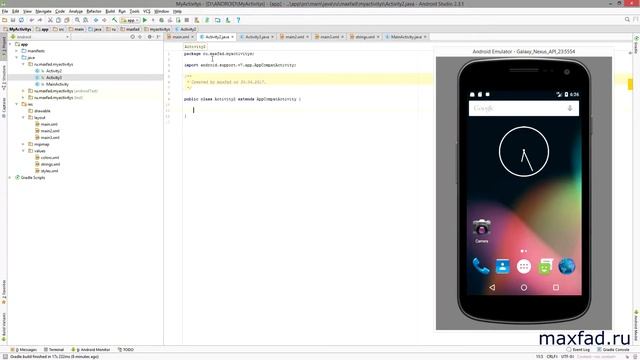Tap the Browser globe icon in emulator
The width and height of the screenshot is (640, 360).
pos(567,266)
